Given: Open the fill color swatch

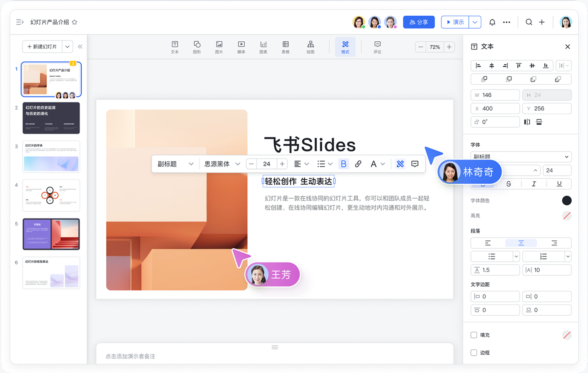Looking at the screenshot, I should [567, 335].
